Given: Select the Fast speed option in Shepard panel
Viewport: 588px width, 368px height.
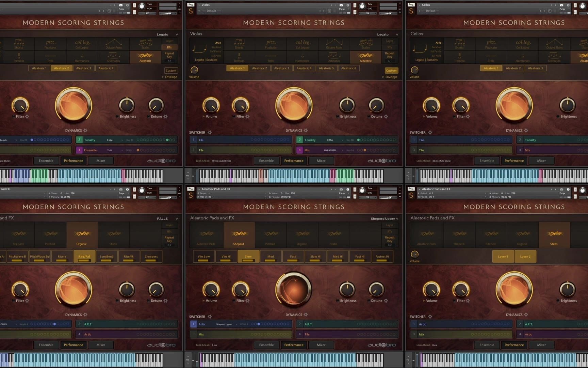Looking at the screenshot, I should [293, 256].
